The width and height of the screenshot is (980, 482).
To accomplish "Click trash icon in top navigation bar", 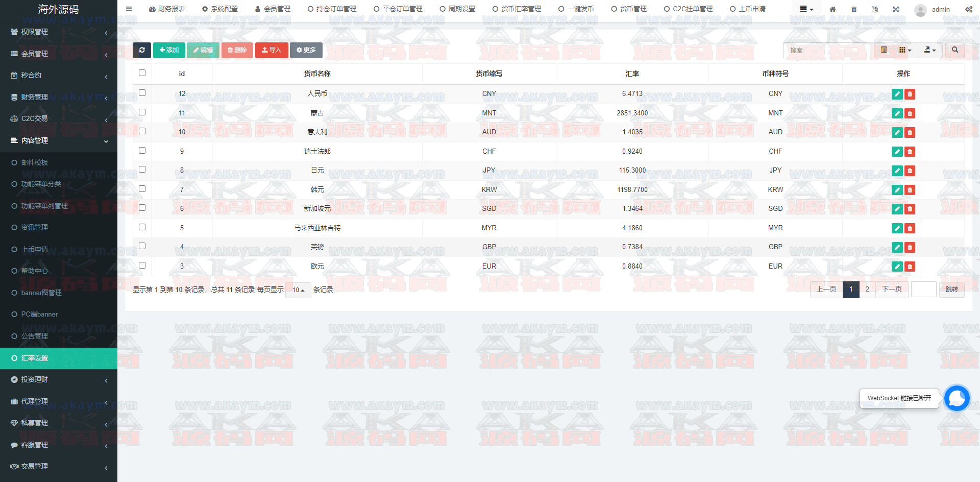I will [x=854, y=9].
